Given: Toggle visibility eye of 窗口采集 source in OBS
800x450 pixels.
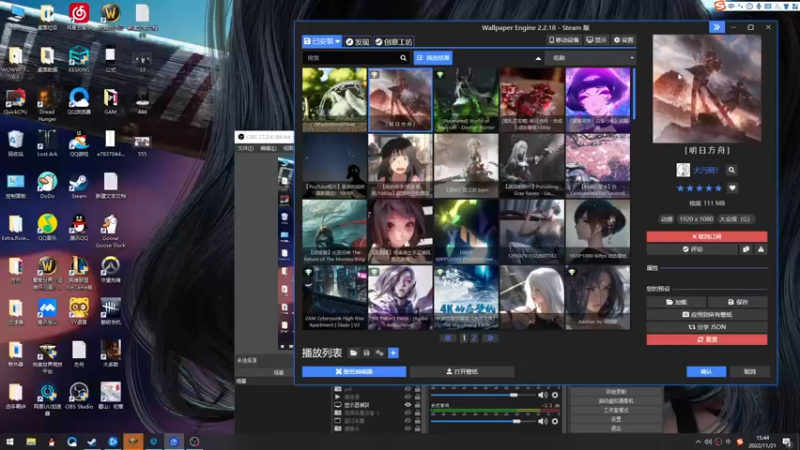Looking at the screenshot, I should [x=408, y=421].
